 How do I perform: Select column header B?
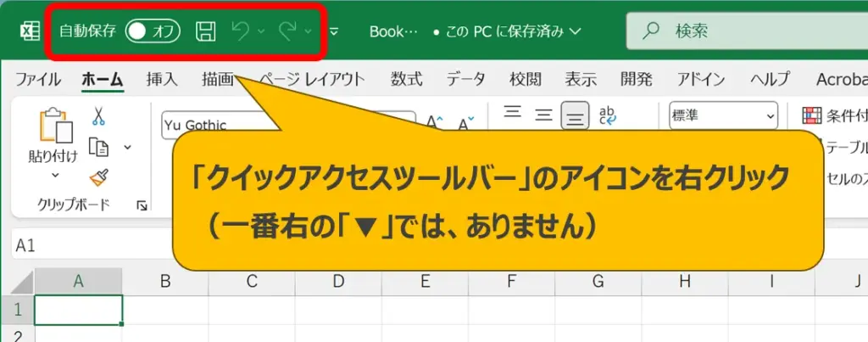[x=165, y=281]
